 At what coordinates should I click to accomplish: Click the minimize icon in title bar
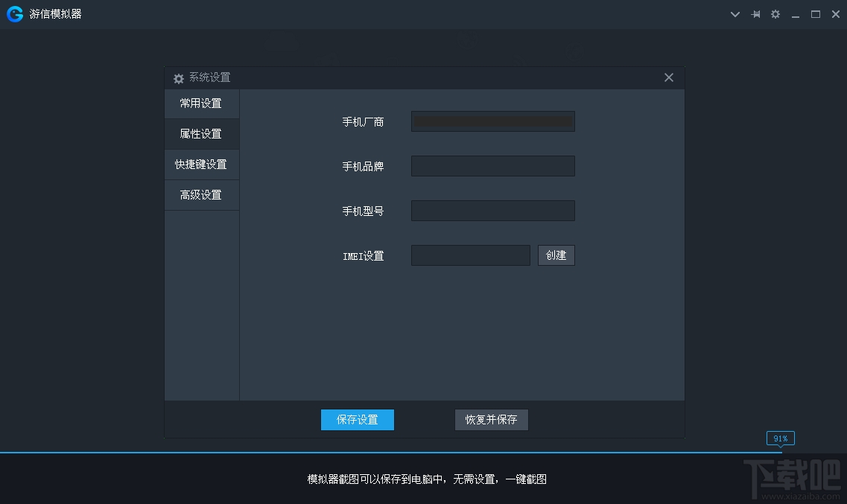pyautogui.click(x=795, y=13)
